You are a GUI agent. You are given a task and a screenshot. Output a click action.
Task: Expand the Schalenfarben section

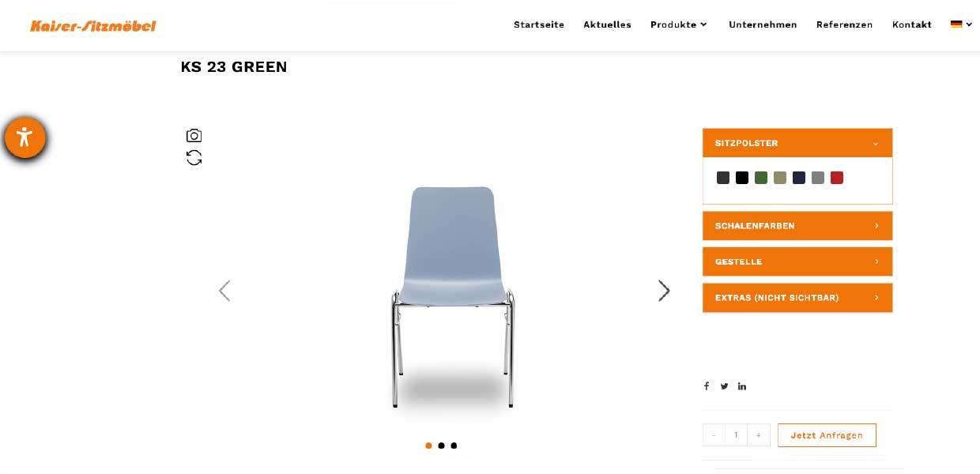click(797, 226)
